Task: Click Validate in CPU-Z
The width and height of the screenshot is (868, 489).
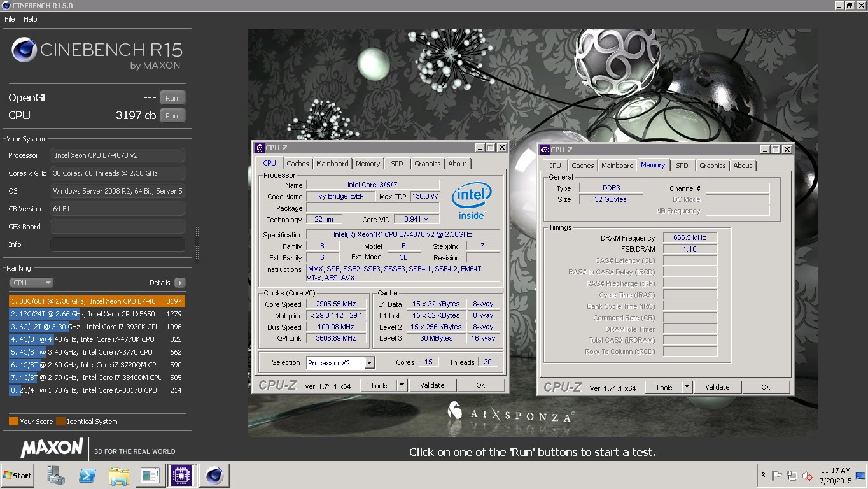Action: (x=433, y=385)
